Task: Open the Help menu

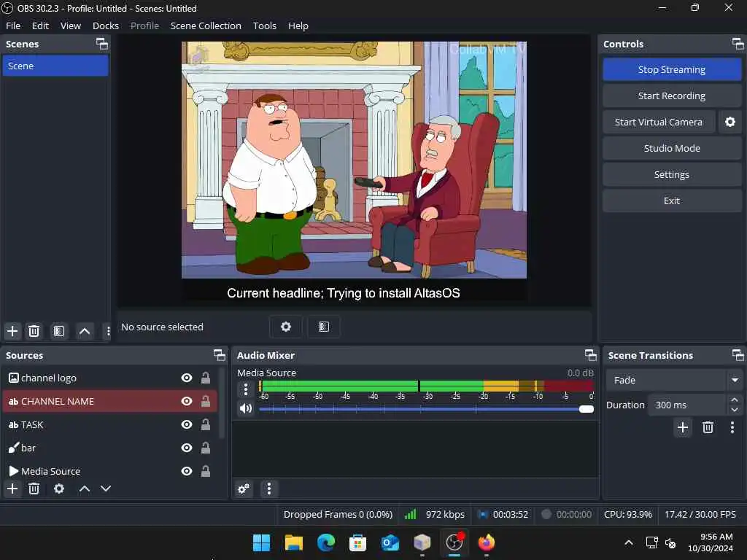Action: [298, 26]
